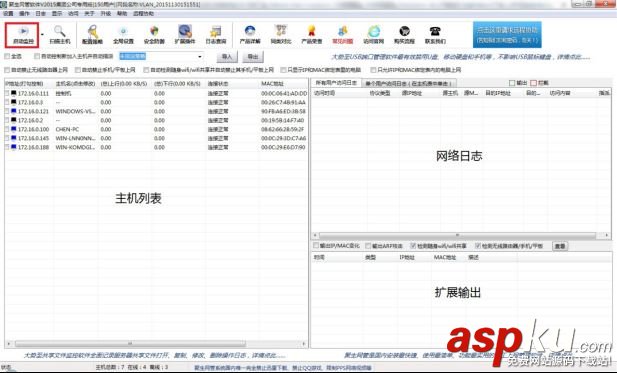This screenshot has height=373, width=617.
Task: Click host icon for 172.16.0.111
Action: pos(14,93)
